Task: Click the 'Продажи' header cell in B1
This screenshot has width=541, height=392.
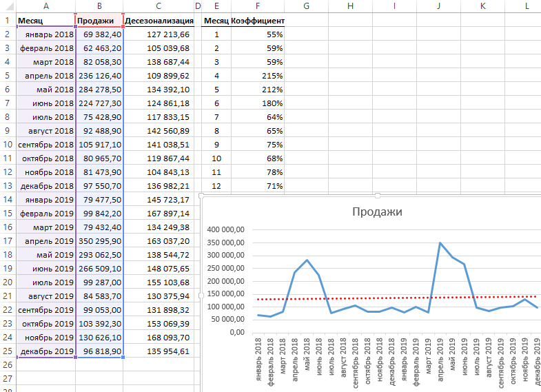Action: 99,21
